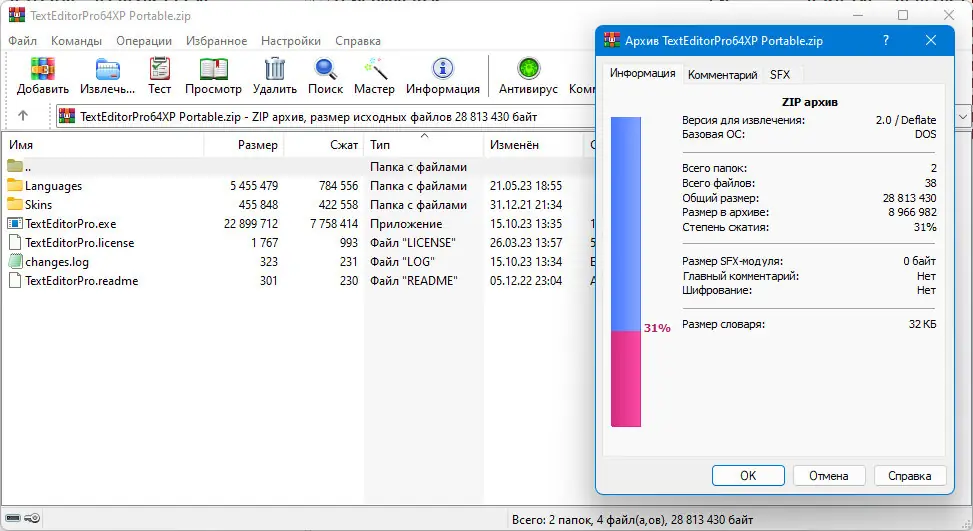Go up one level with arrow icon
This screenshot has height=531, width=973.
pyautogui.click(x=23, y=116)
